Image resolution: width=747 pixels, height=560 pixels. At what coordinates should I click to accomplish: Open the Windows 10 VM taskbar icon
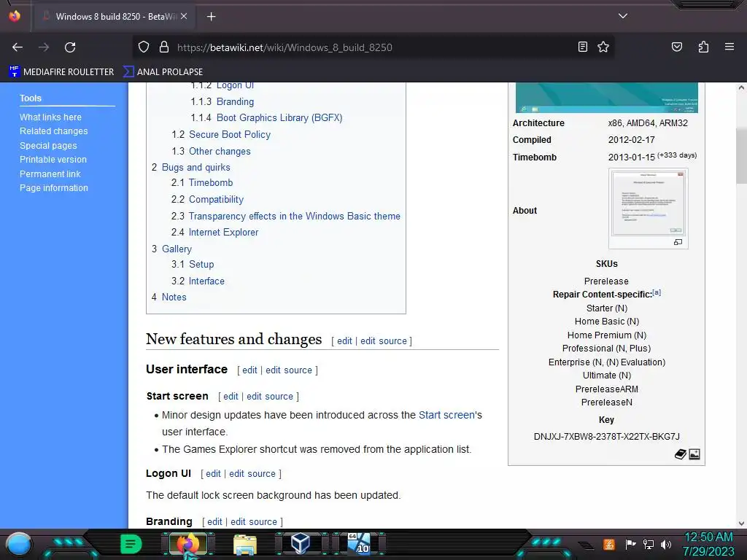[x=359, y=543]
